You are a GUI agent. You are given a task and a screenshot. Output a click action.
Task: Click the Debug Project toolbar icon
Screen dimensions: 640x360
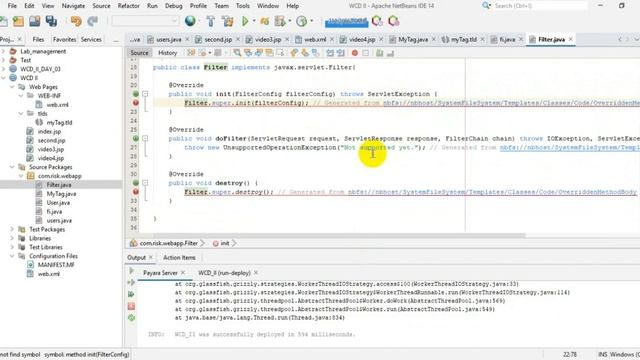(x=264, y=21)
